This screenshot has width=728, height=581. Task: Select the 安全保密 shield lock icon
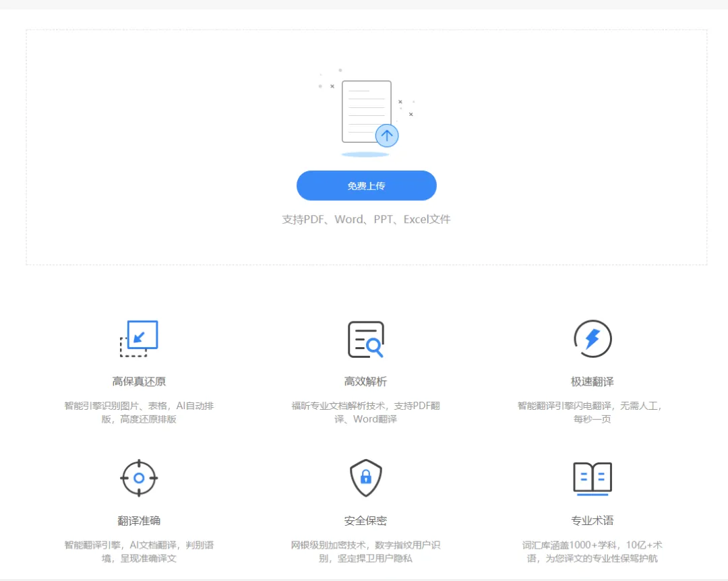tap(366, 478)
